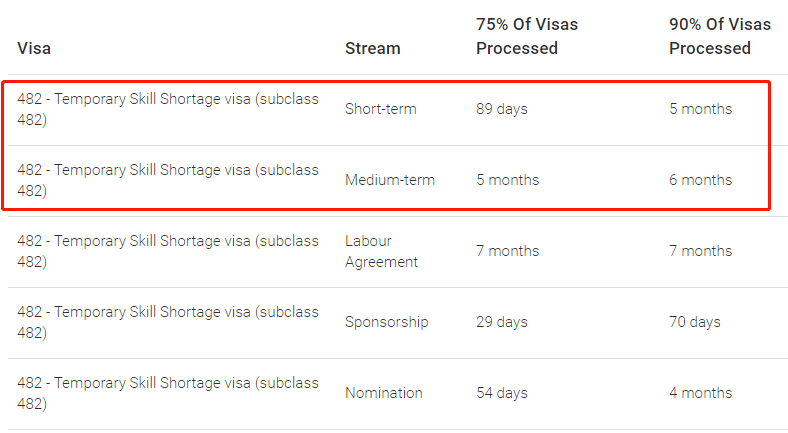This screenshot has height=433, width=788.
Task: Select the Medium-term stream cell
Action: [389, 180]
